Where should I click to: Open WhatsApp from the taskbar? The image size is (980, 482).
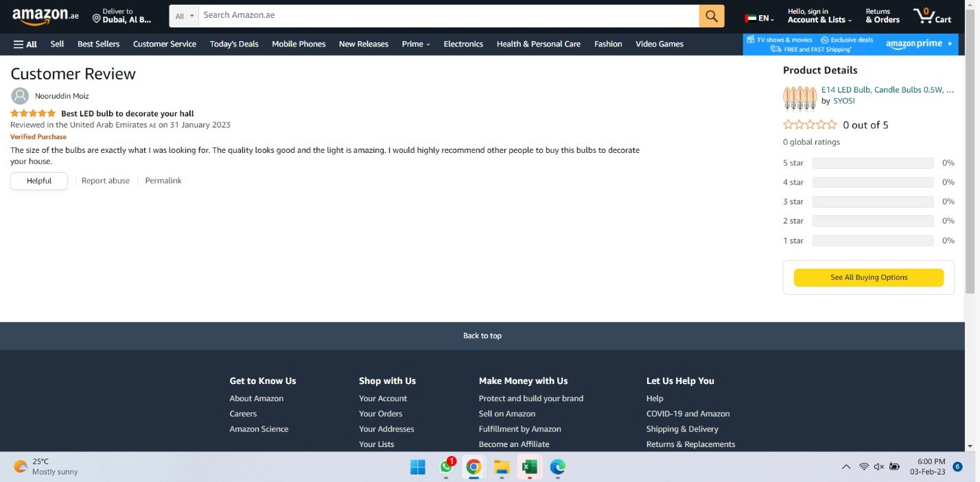pos(447,467)
